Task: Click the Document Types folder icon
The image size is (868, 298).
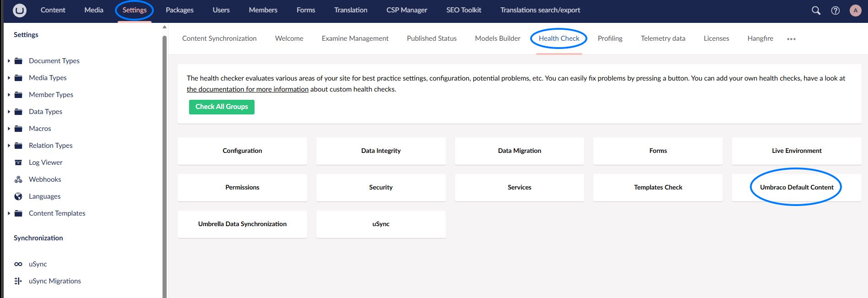Action: pos(18,61)
